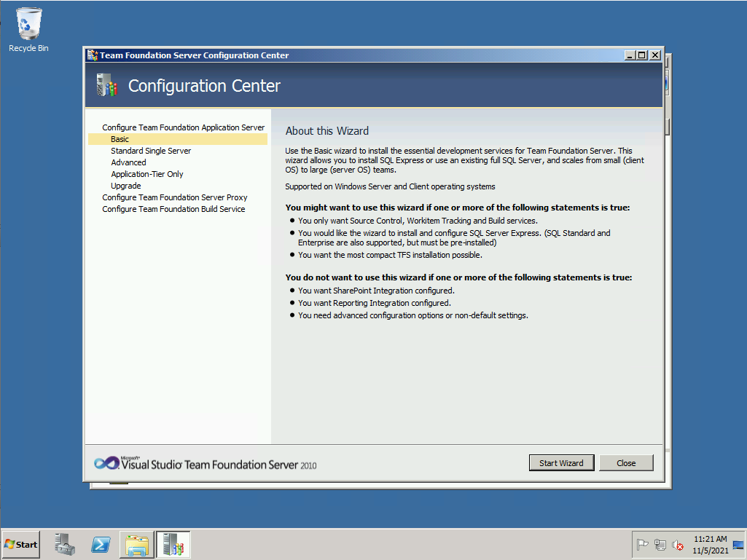Image resolution: width=747 pixels, height=560 pixels.
Task: Select the Basic wizard option
Action: [120, 139]
